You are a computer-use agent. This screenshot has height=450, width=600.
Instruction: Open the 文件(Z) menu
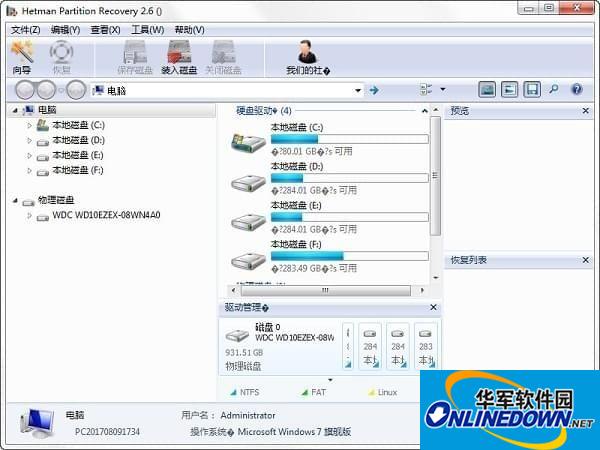[x=25, y=30]
